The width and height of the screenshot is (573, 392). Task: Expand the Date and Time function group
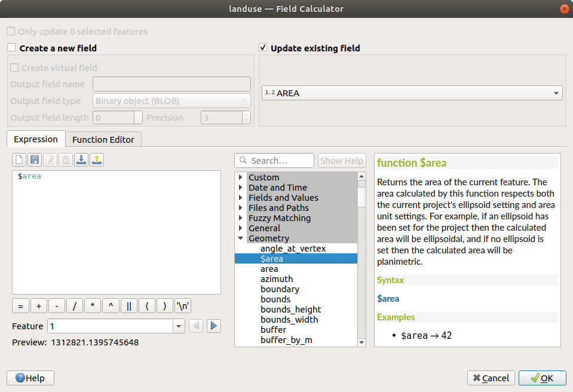[x=241, y=188]
